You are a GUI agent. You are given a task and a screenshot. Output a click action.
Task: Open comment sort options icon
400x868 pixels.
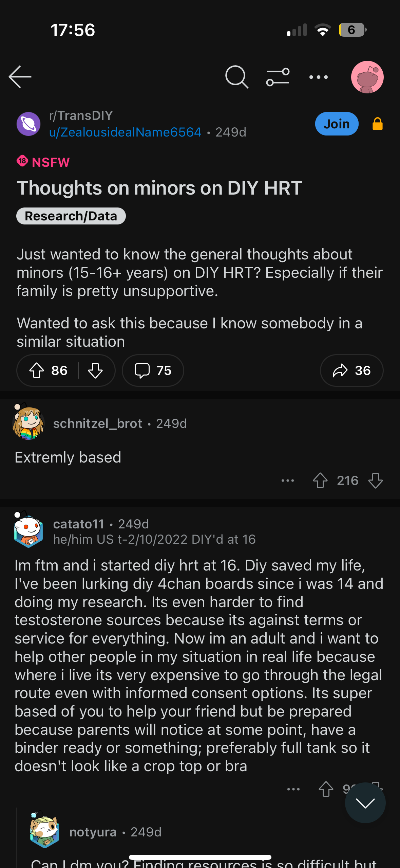click(278, 77)
